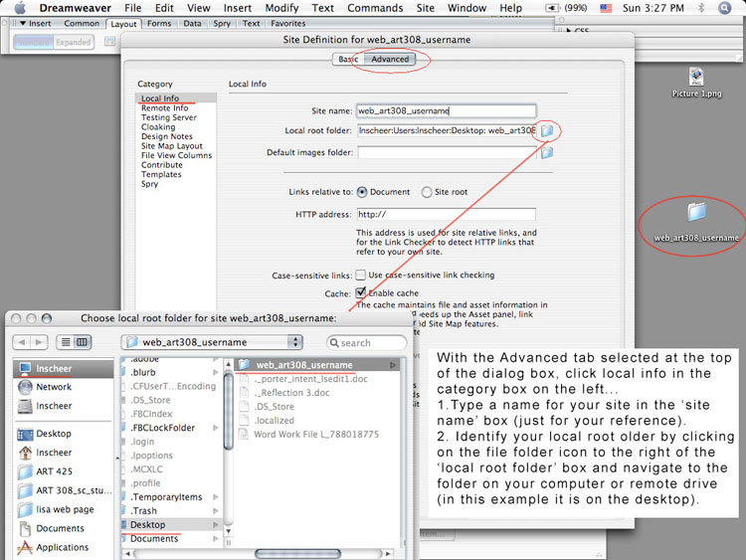Switch to the Advanced tab

pyautogui.click(x=390, y=59)
